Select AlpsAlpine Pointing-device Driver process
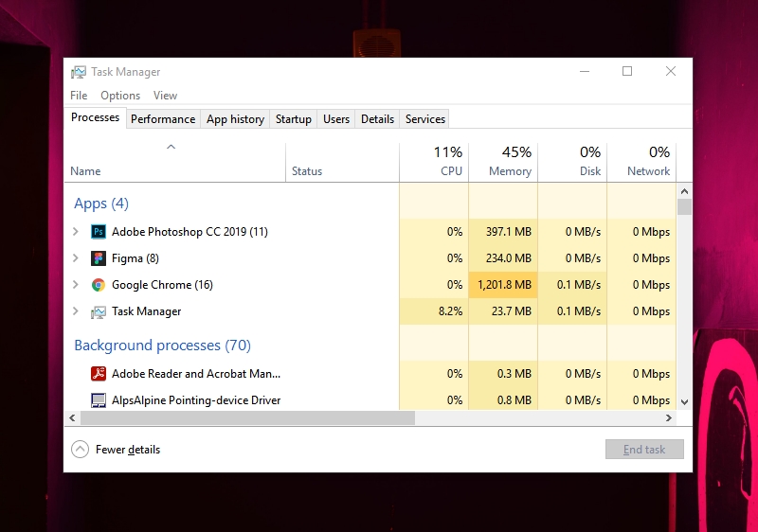The width and height of the screenshot is (758, 532). click(x=196, y=400)
